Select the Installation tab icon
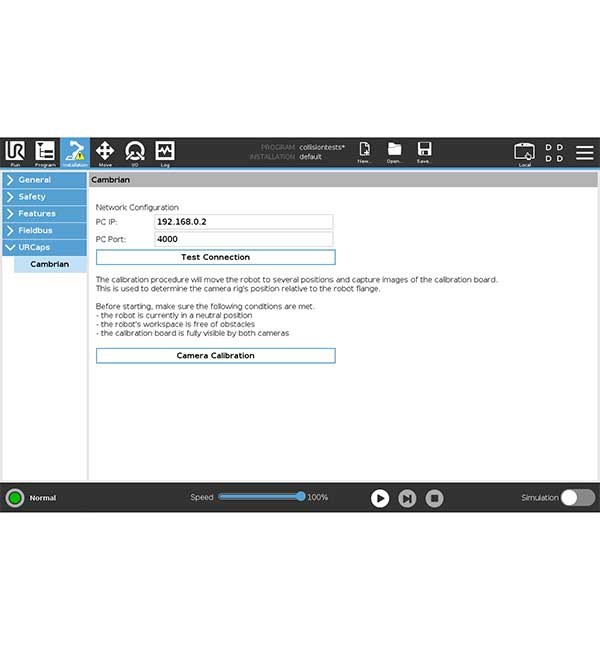 click(75, 153)
